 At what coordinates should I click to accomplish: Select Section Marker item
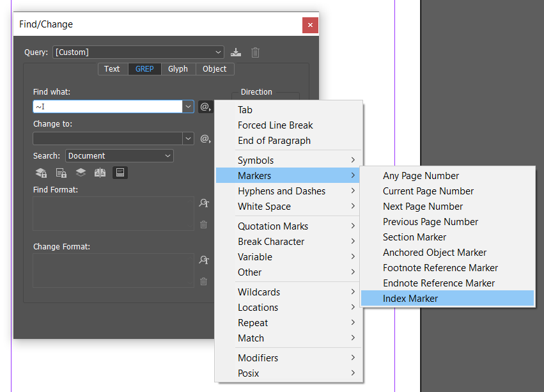click(x=447, y=237)
